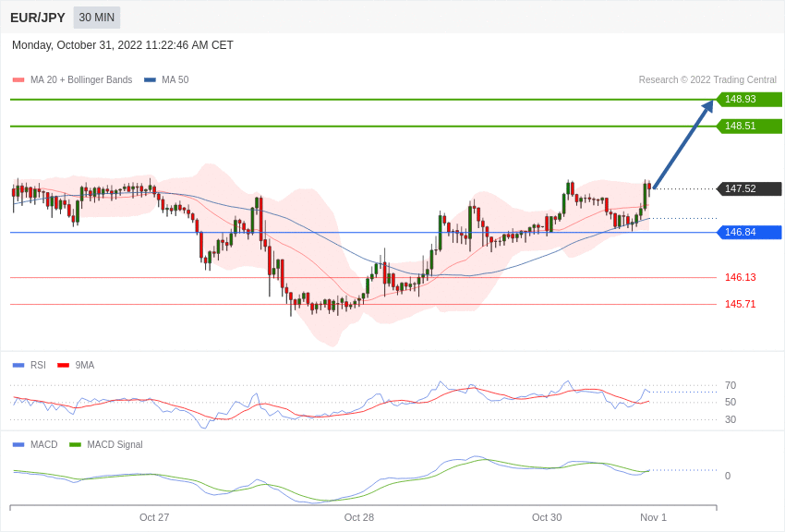Click the MACD Signal green swatch

pyautogui.click(x=75, y=445)
